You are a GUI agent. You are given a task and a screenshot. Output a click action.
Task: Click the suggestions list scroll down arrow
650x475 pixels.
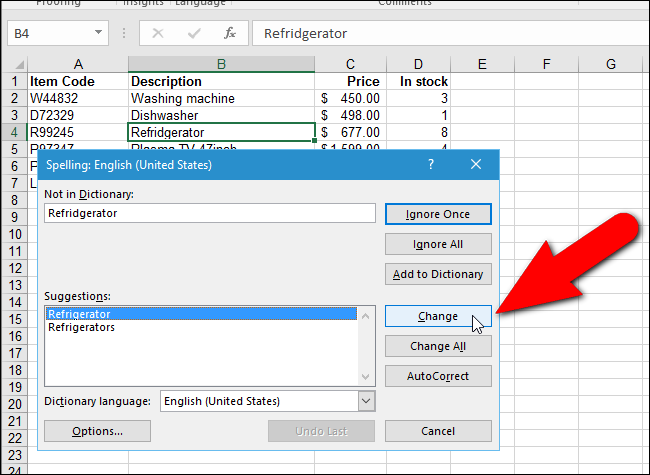366,376
